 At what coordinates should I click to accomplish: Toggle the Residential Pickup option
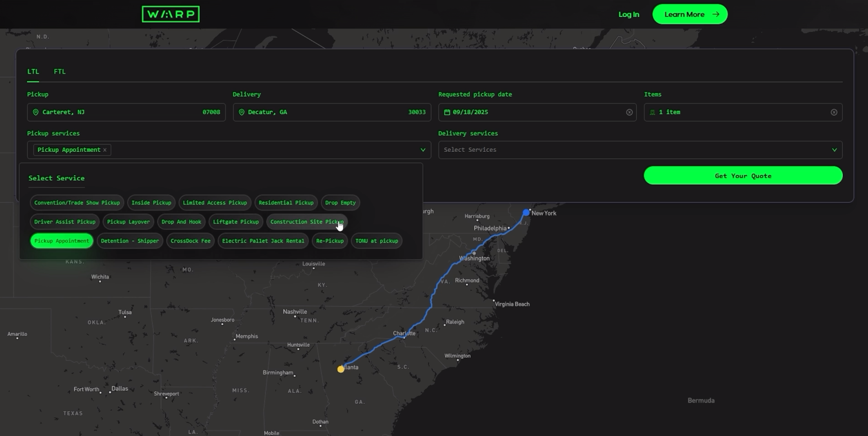pyautogui.click(x=286, y=202)
